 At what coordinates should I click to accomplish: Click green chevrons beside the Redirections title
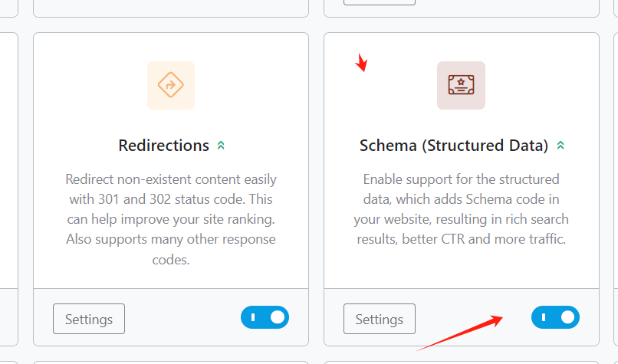click(221, 146)
